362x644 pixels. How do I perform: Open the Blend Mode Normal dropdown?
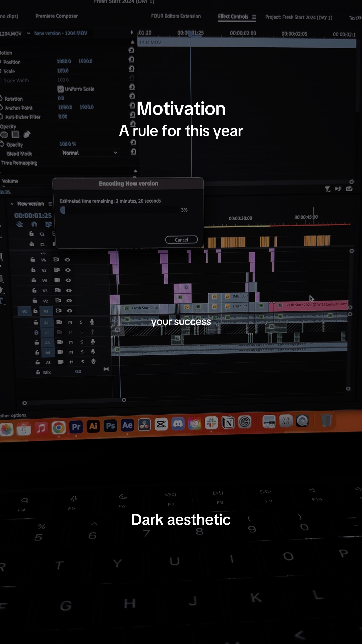[x=89, y=153]
